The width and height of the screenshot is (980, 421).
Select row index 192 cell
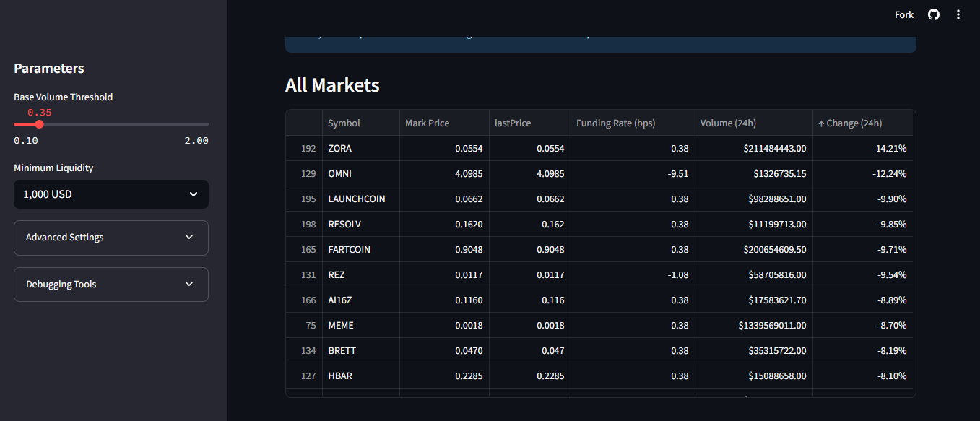[308, 149]
